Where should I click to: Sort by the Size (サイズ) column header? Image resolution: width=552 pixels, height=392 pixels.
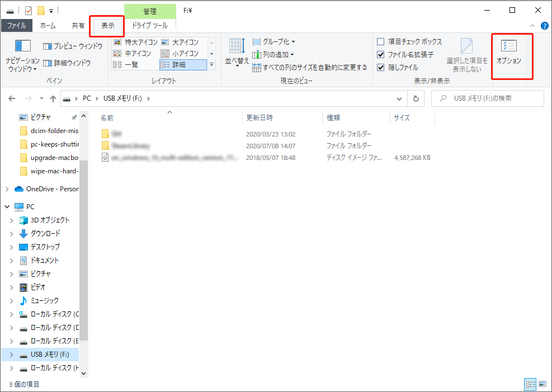(413, 117)
